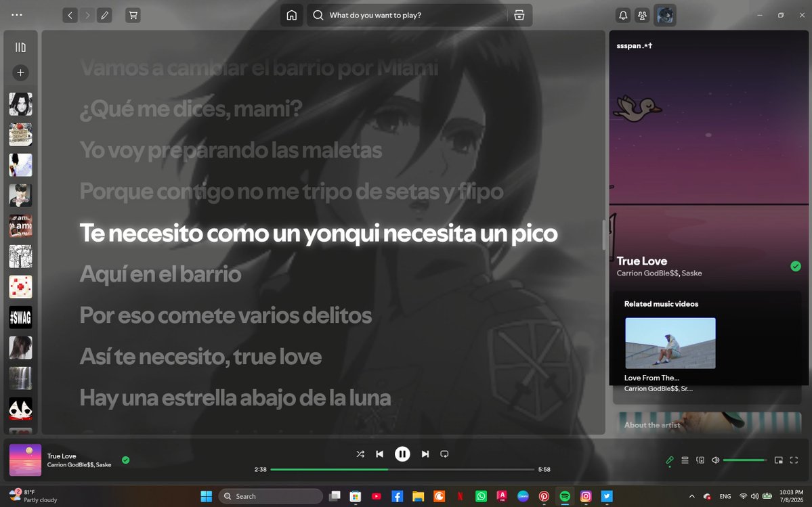Screen dimensions: 812x507
Task: Jump to lyric 'Por eso comete varios delitos'
Action: (226, 315)
